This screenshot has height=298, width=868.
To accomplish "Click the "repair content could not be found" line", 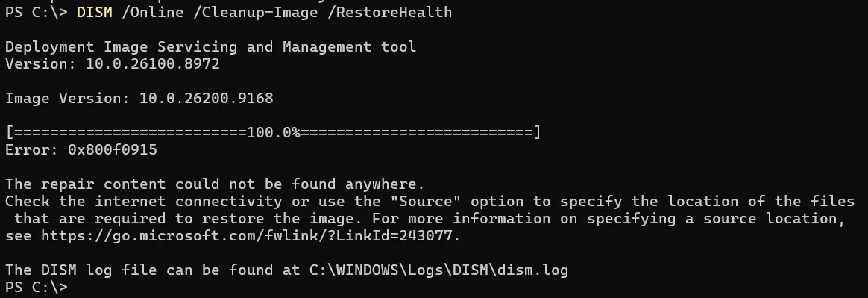I will pyautogui.click(x=215, y=184).
